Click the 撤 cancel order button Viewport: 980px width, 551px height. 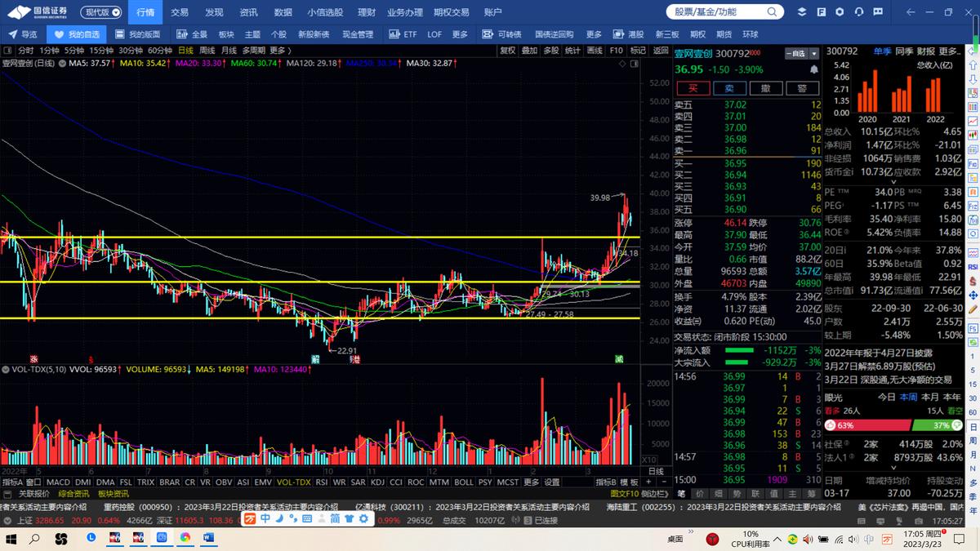pos(766,88)
